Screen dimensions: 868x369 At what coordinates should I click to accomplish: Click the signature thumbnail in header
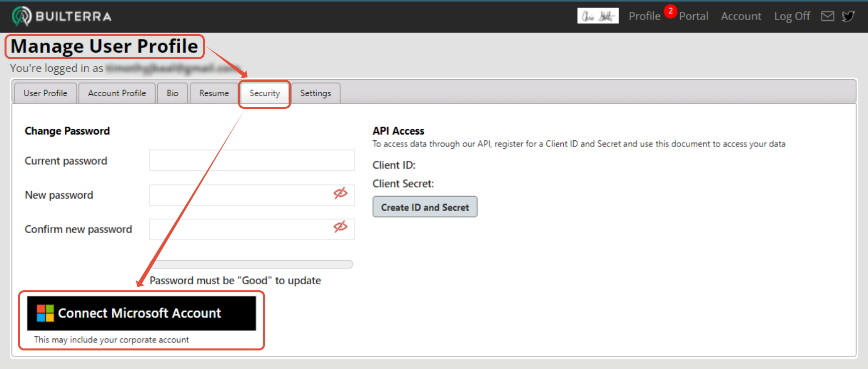click(x=598, y=16)
